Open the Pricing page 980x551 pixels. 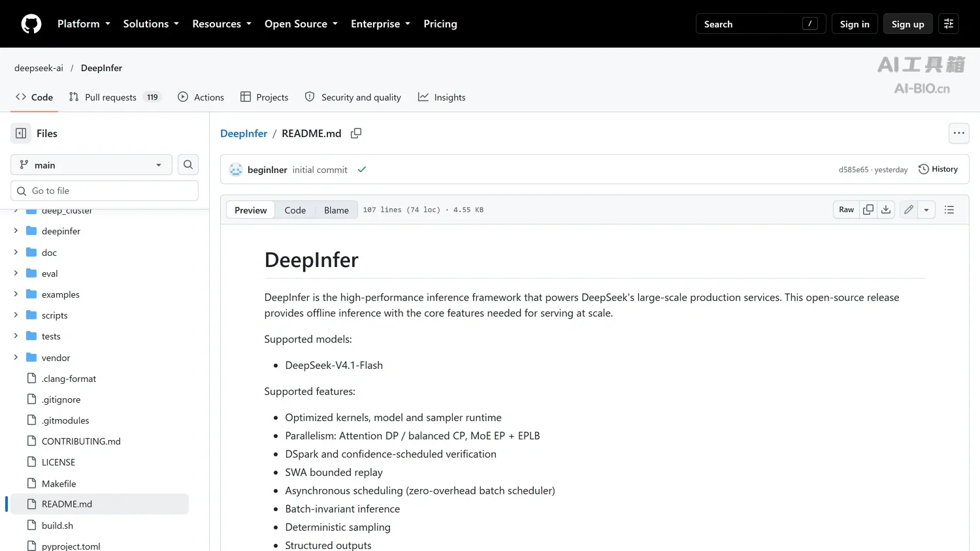point(440,24)
